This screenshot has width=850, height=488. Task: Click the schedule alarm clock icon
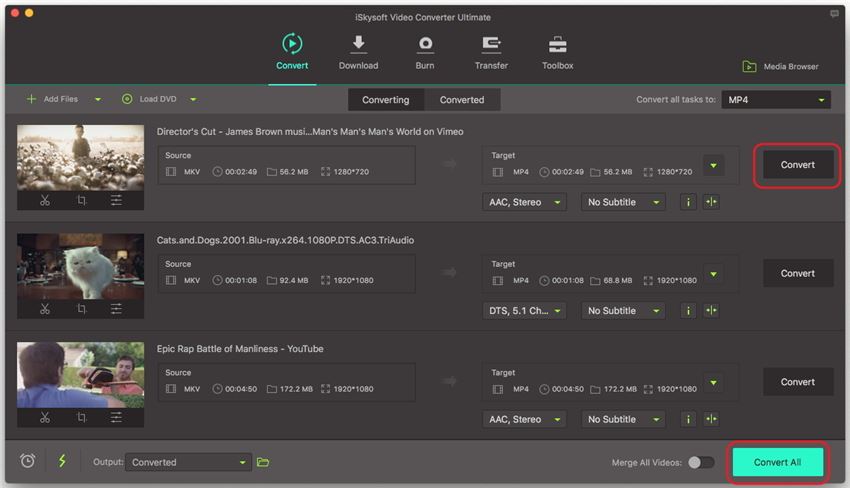(28, 461)
